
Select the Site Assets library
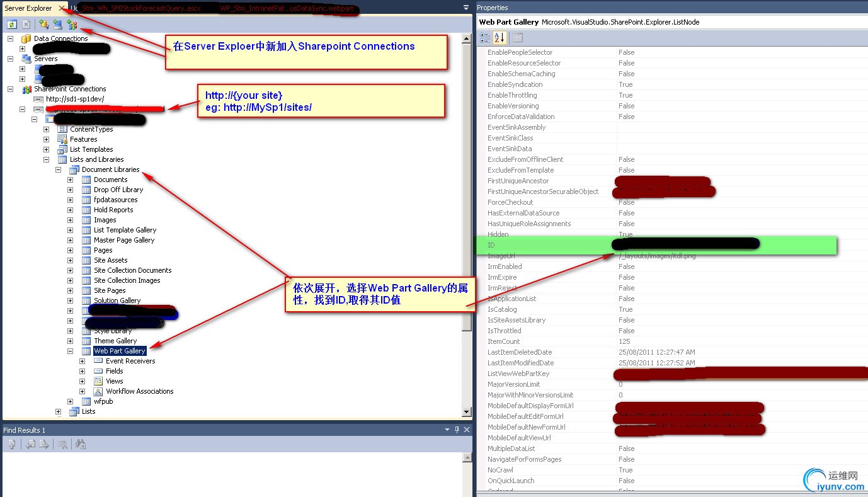pos(110,260)
